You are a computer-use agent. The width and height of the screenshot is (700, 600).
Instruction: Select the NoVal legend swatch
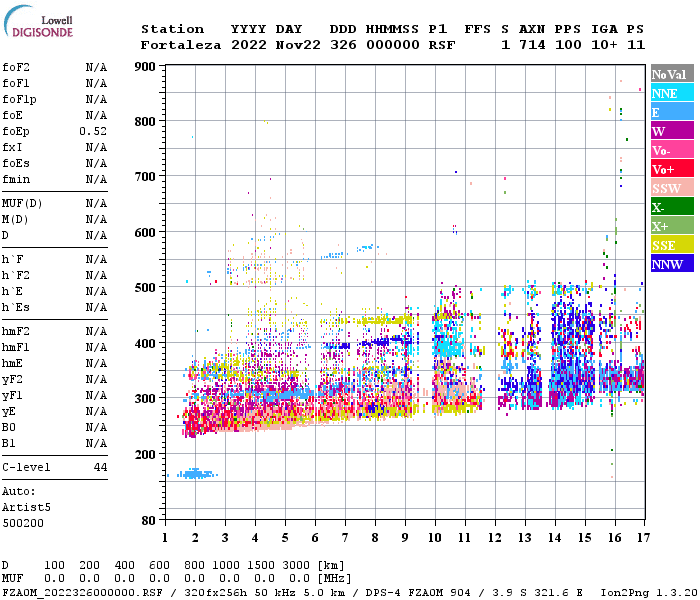click(x=672, y=74)
